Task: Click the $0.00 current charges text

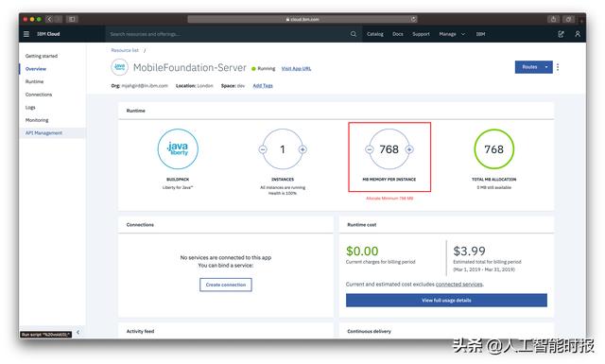Action: (x=362, y=251)
